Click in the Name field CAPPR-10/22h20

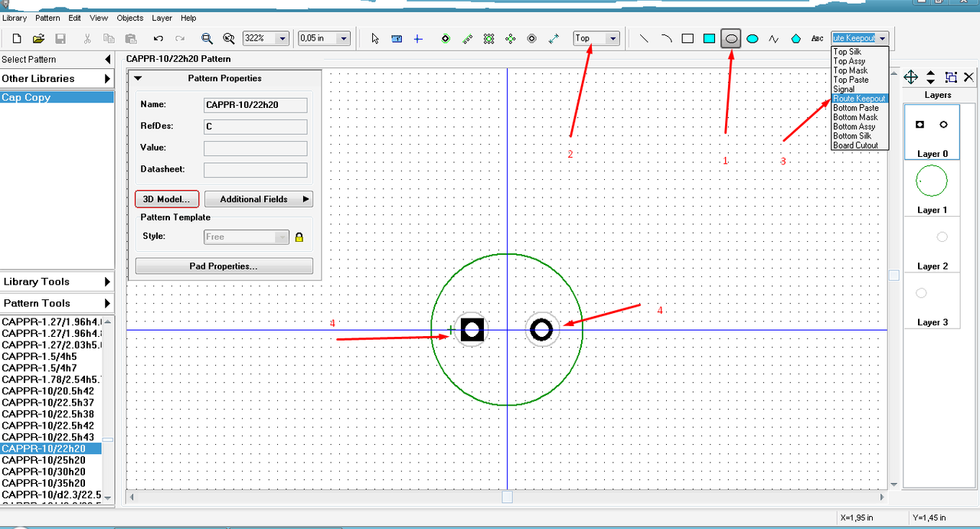(256, 106)
